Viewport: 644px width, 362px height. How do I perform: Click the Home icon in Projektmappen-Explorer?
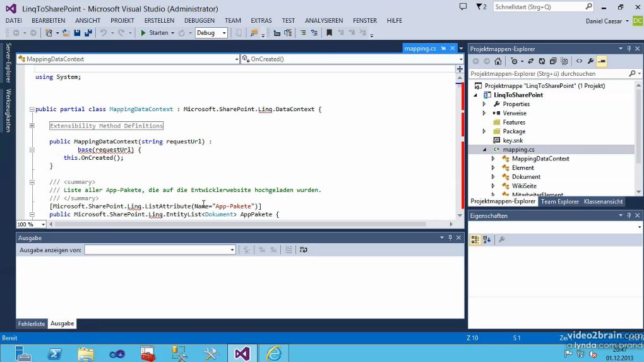(498, 61)
